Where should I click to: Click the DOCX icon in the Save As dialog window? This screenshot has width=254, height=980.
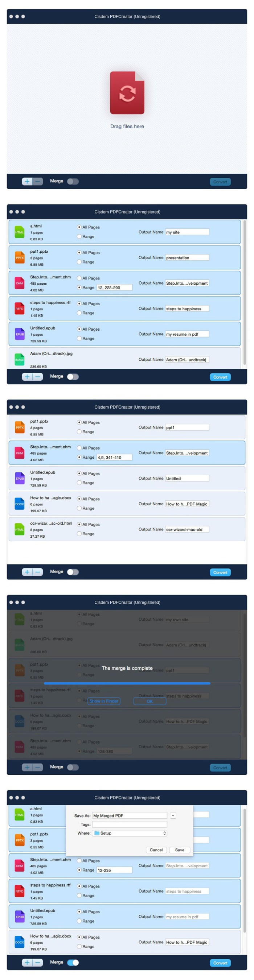pos(20,942)
